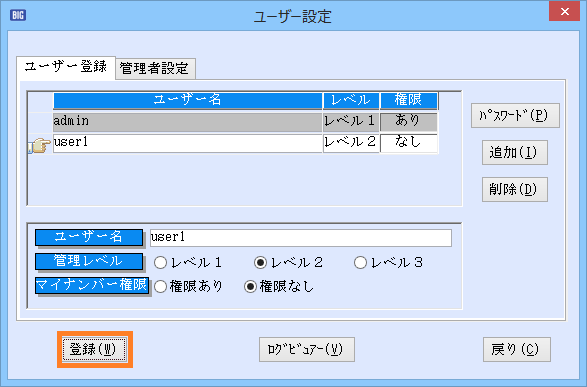Click the blue 管理レベル label
The height and width of the screenshot is (387, 587).
89,261
